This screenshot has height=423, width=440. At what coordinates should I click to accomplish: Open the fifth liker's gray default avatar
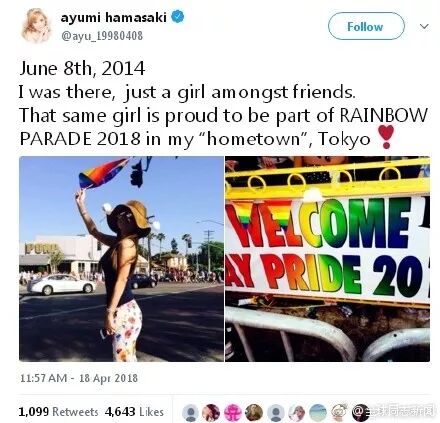pos(275,413)
